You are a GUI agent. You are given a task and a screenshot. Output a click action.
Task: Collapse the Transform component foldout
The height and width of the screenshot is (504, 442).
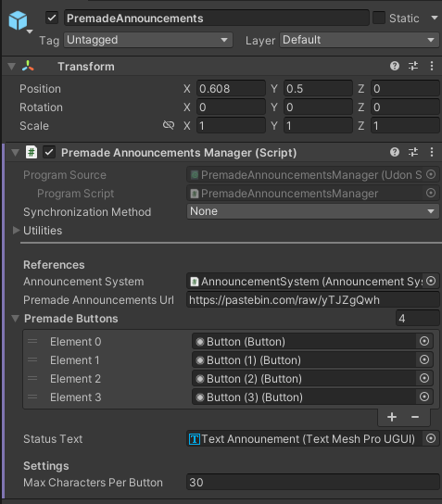pyautogui.click(x=11, y=67)
